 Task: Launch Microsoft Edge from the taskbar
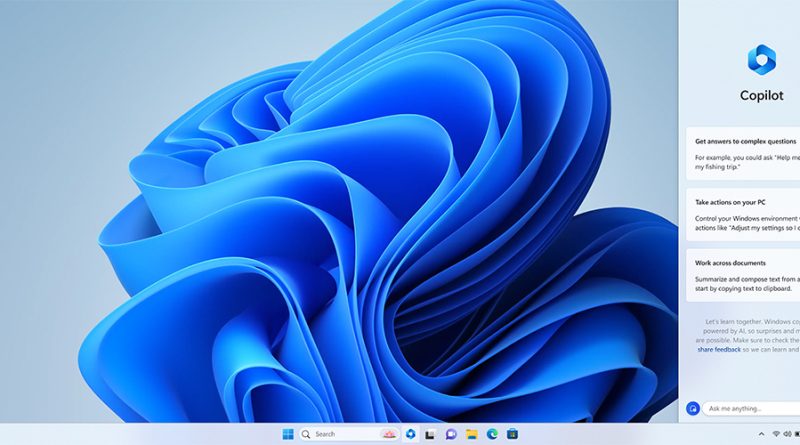click(492, 434)
